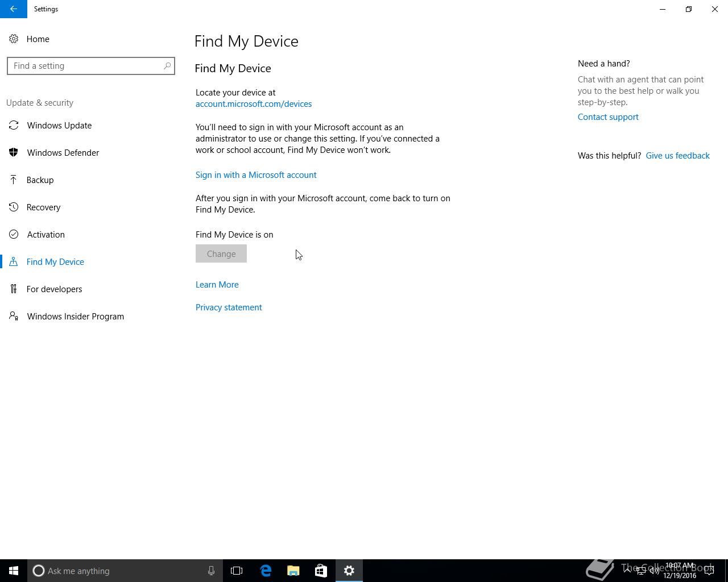Click the Windows Update refresh icon
The height and width of the screenshot is (582, 728).
tap(14, 125)
